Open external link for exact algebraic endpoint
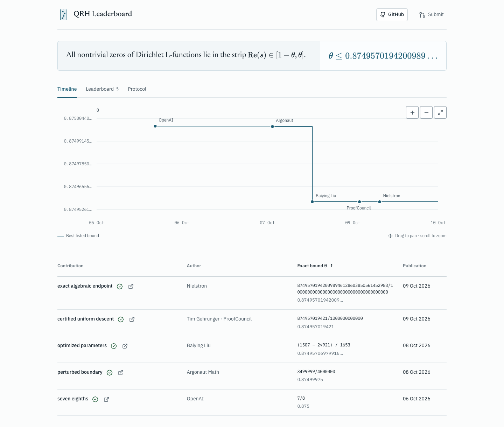The image size is (504, 427). 131,287
